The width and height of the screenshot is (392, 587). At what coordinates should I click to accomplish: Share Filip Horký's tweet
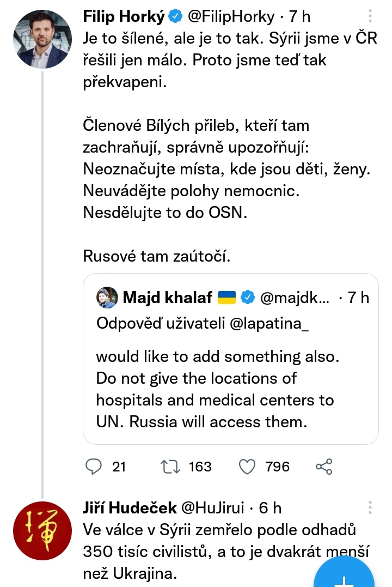pyautogui.click(x=324, y=467)
